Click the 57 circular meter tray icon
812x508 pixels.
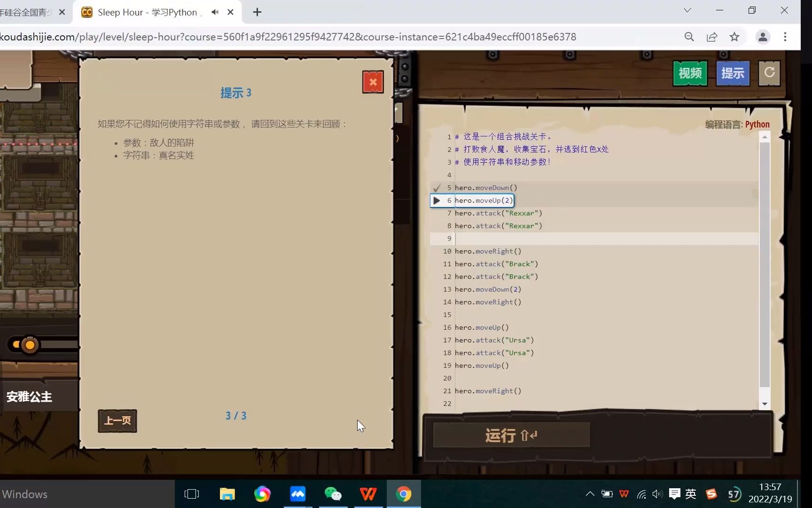click(734, 494)
